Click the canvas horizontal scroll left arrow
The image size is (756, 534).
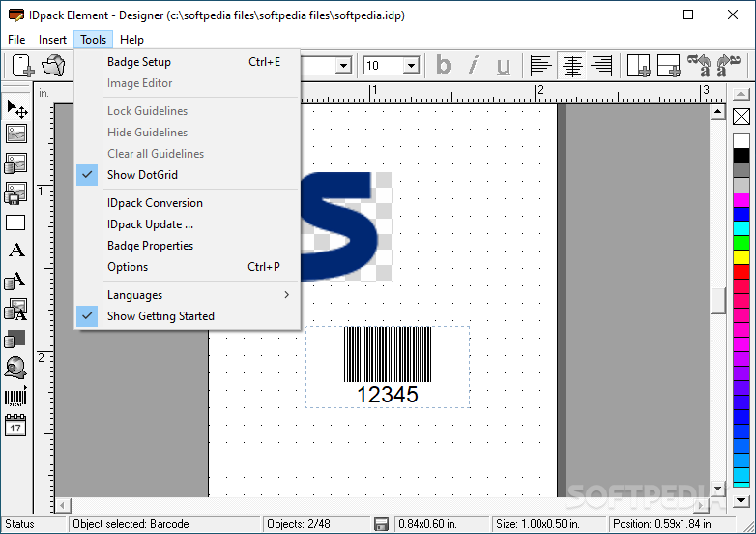pyautogui.click(x=63, y=506)
